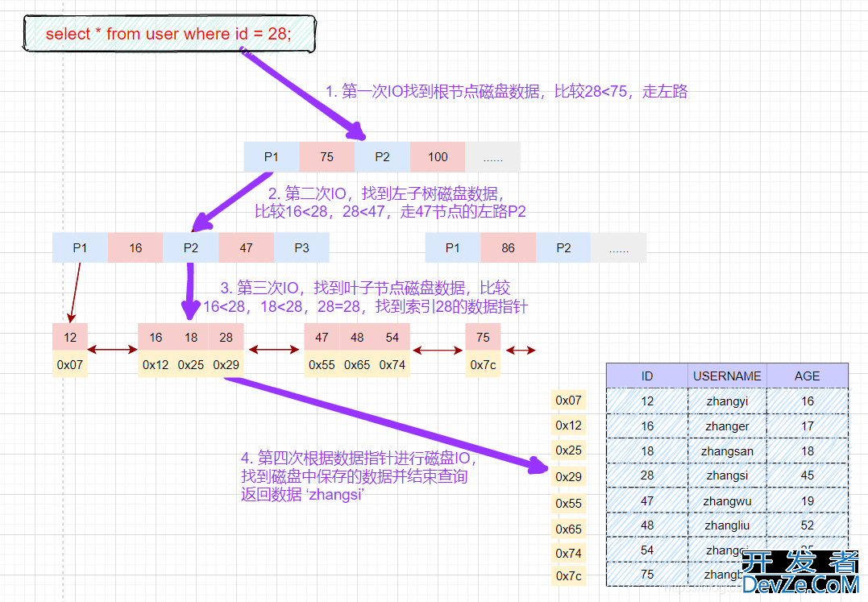Image resolution: width=868 pixels, height=602 pixels.
Task: Select the zhangliu username cell
Action: point(728,525)
